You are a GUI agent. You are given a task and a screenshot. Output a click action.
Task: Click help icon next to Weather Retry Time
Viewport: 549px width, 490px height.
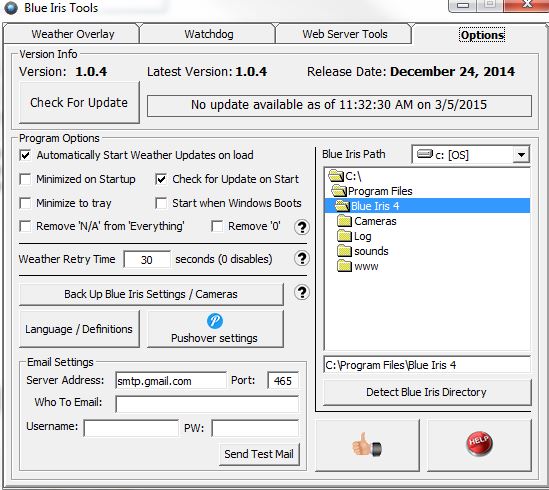pyautogui.click(x=302, y=259)
